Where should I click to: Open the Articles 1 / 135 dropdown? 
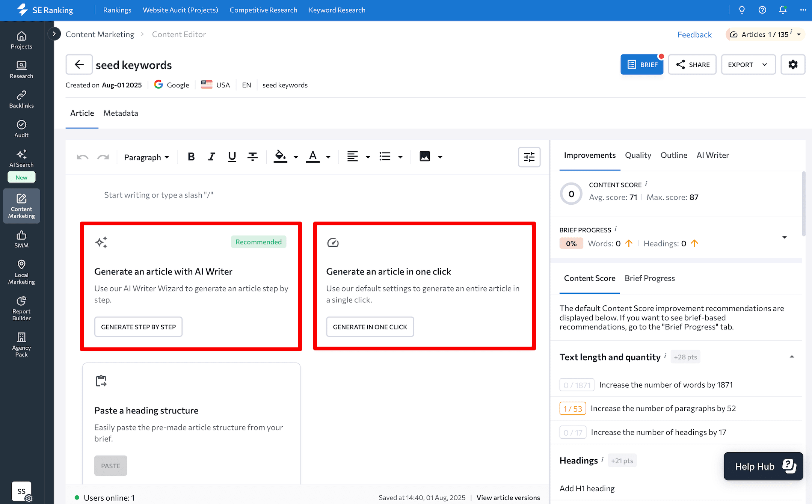click(x=765, y=35)
